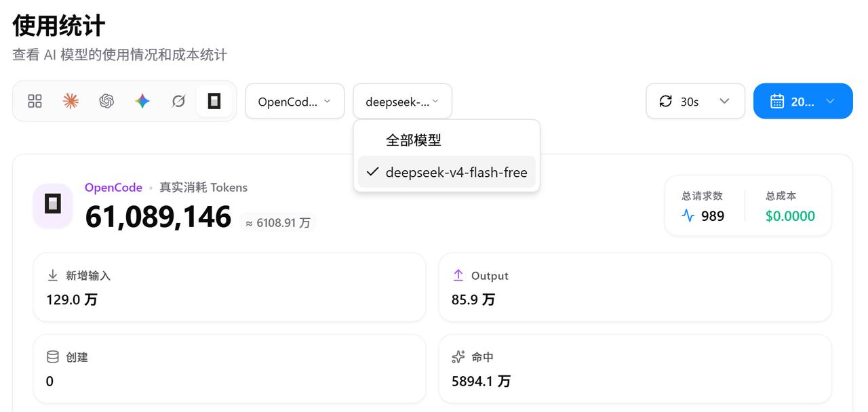The width and height of the screenshot is (868, 412).
Task: Open the blue date range picker
Action: [803, 101]
